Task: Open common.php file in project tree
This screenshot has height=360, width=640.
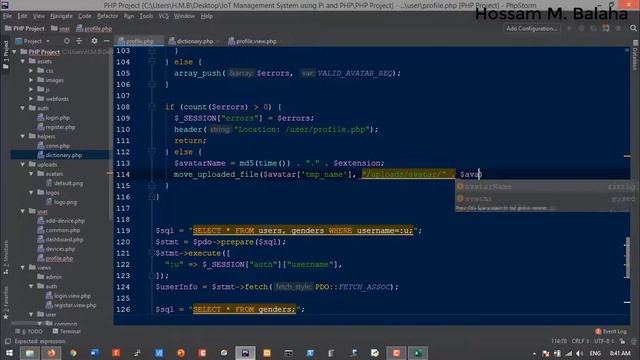Action: click(58, 230)
